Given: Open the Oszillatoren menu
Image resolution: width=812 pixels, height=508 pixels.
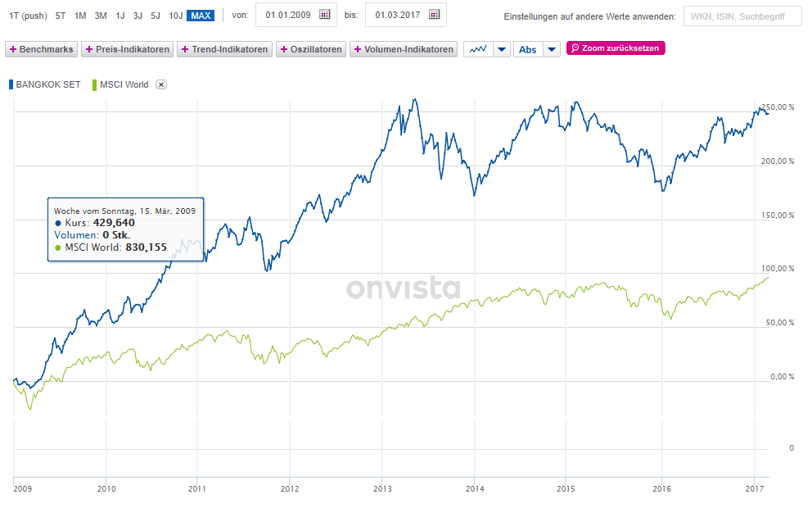Looking at the screenshot, I should [x=311, y=49].
